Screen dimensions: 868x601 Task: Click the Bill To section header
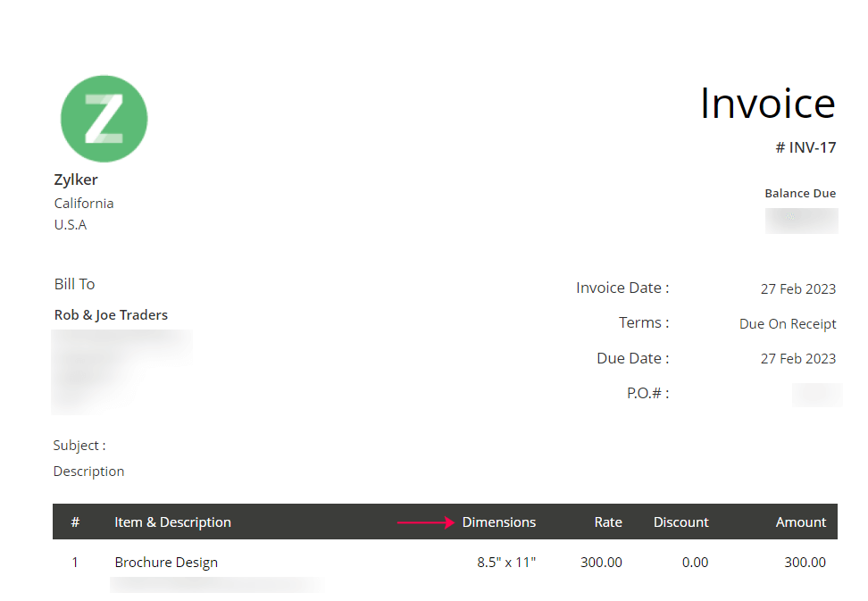click(74, 284)
